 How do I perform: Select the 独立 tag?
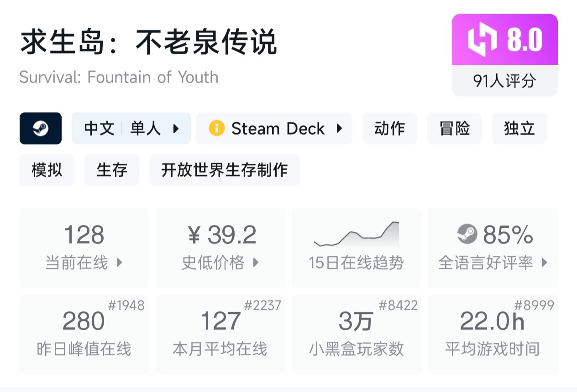[519, 128]
